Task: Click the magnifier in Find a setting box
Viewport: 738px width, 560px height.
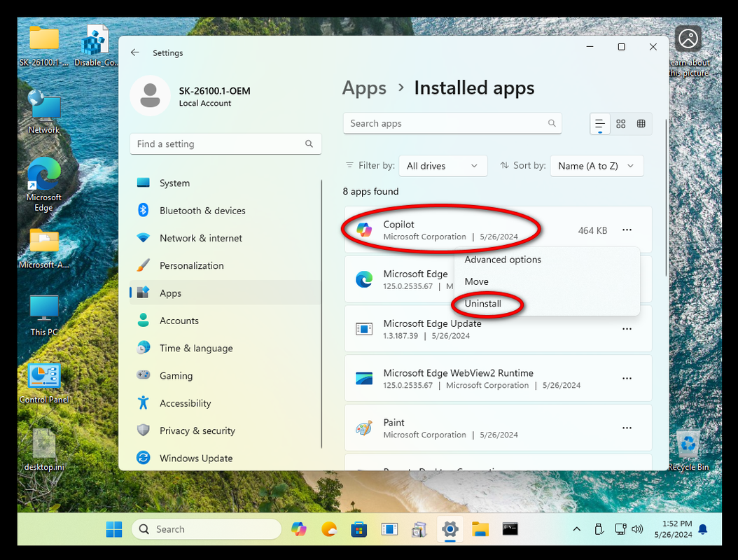Action: point(309,143)
